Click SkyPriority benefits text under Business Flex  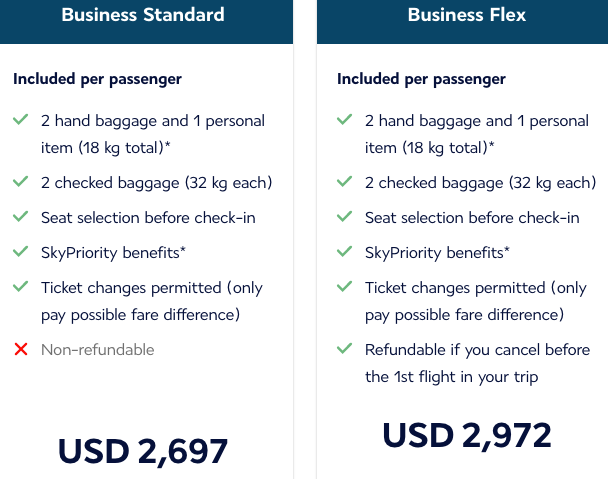(437, 253)
